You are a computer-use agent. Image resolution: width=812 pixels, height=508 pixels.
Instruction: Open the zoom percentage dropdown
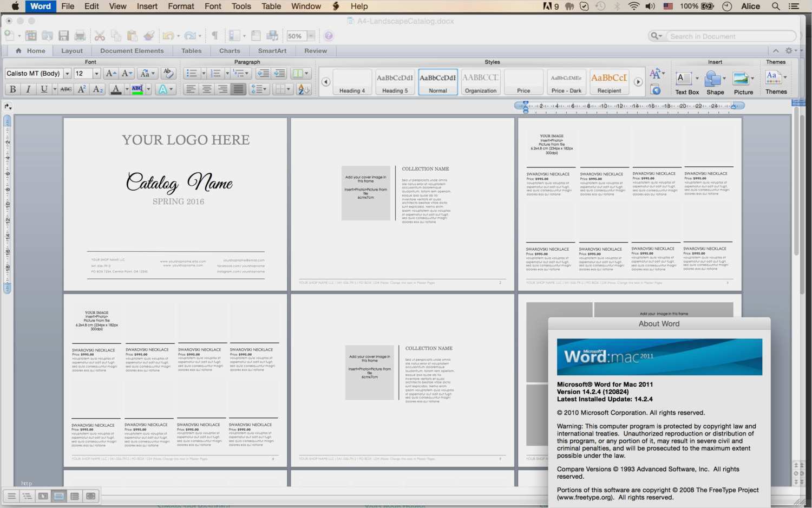coord(311,36)
